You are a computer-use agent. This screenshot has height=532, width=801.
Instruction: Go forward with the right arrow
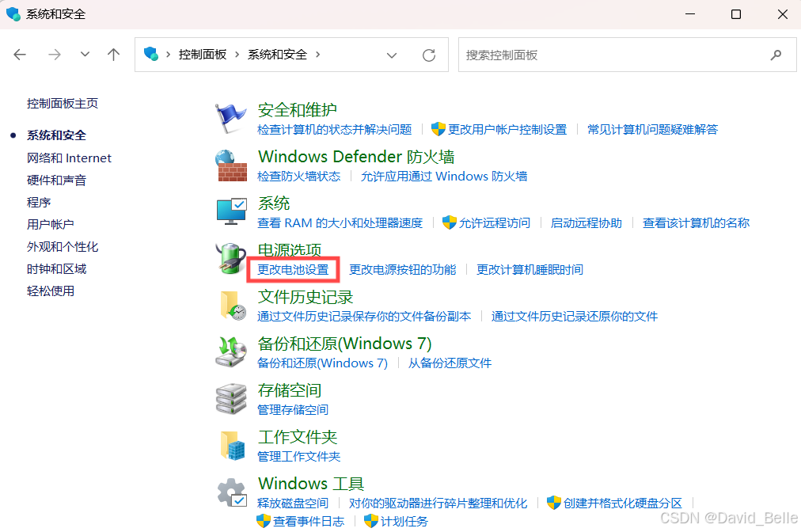[54, 54]
